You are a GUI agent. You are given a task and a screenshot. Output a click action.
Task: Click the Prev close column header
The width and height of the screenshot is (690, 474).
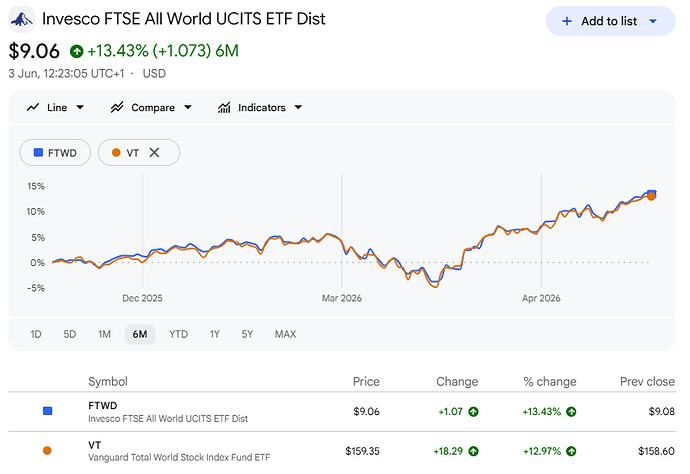[x=647, y=382]
